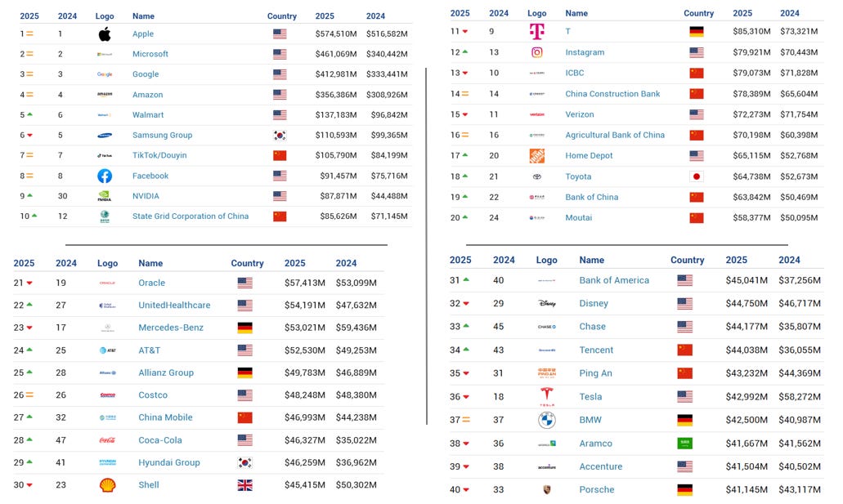Click Disney's 2024 value $46,717M

[800, 304]
